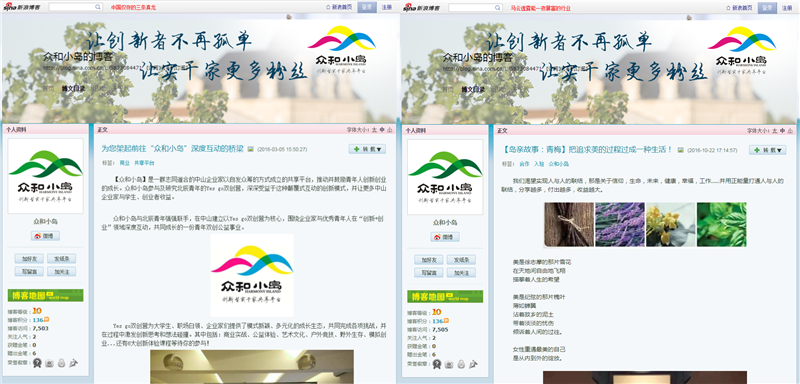Open Sina homepage link on right page
Image resolution: width=800 pixels, height=384 pixels.
coord(739,8)
